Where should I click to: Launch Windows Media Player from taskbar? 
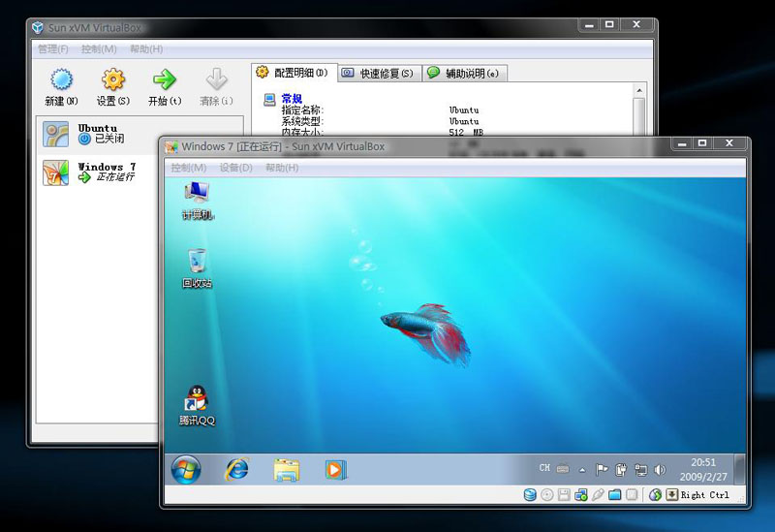335,469
